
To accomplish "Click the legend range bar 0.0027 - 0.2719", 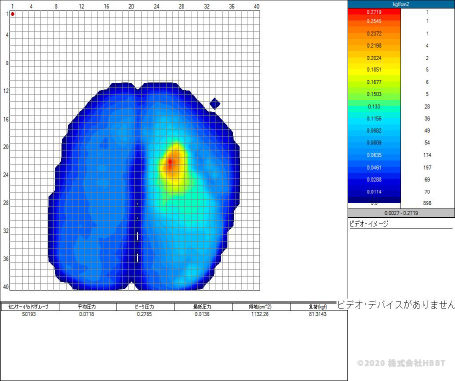I will point(401,213).
